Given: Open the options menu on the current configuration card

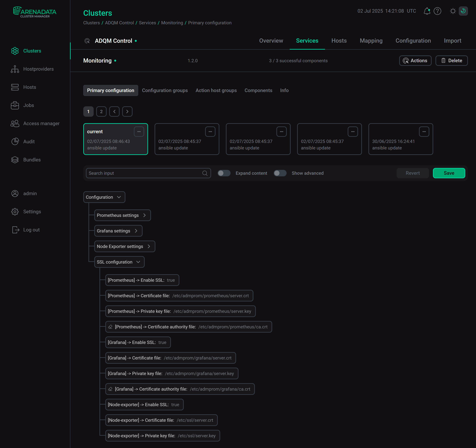Looking at the screenshot, I should (x=139, y=131).
